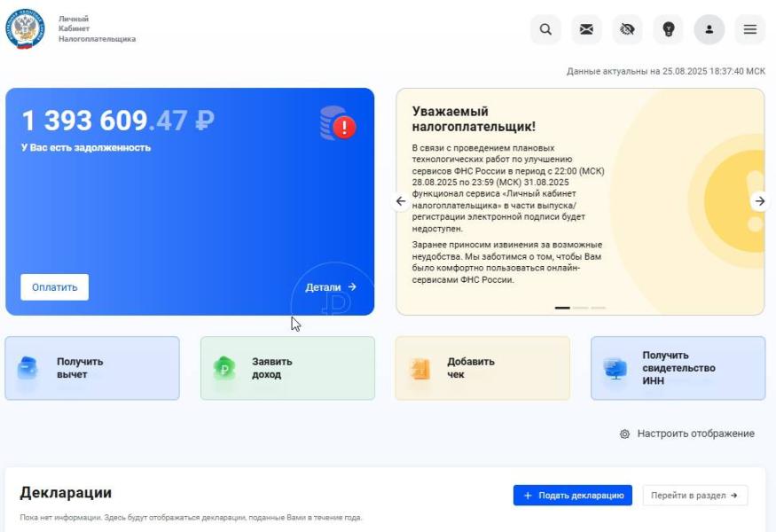Toggle hide data crossed-eye icon
This screenshot has height=532, width=776.
pos(627,29)
